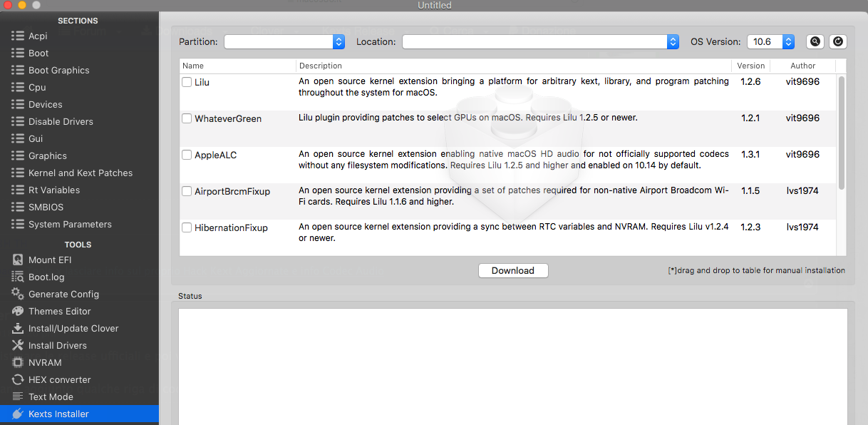Click the Kernel and Kext Patches icon
Viewport: 868px width, 425px height.
pyautogui.click(x=18, y=173)
